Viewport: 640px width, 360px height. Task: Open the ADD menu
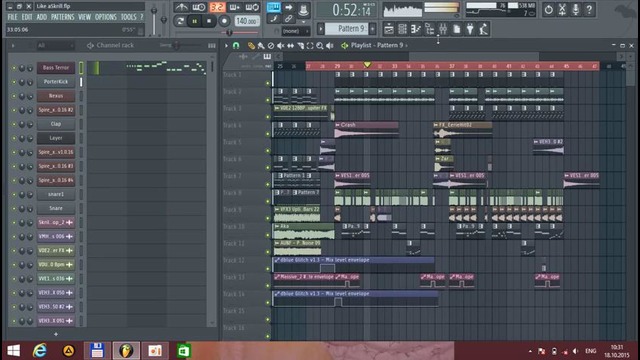(x=42, y=17)
